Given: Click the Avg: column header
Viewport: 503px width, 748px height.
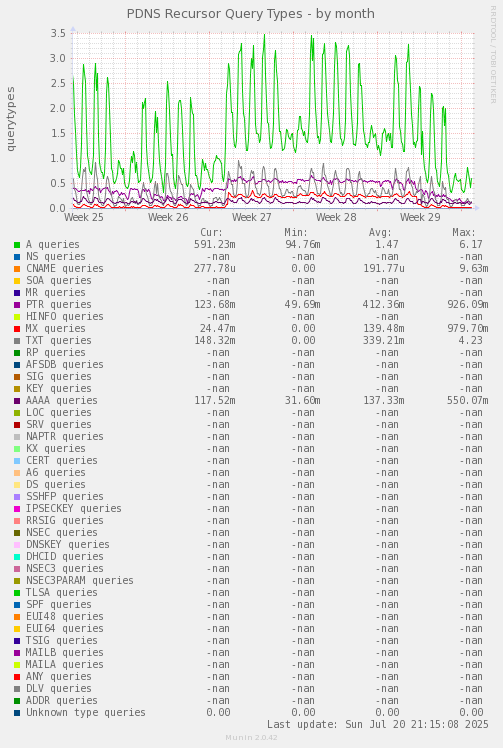Looking at the screenshot, I should 380,233.
